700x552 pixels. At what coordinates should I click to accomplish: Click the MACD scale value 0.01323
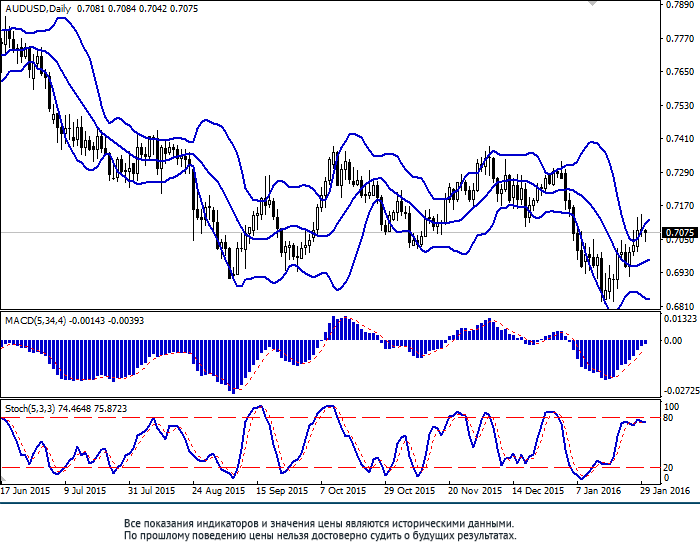point(680,318)
